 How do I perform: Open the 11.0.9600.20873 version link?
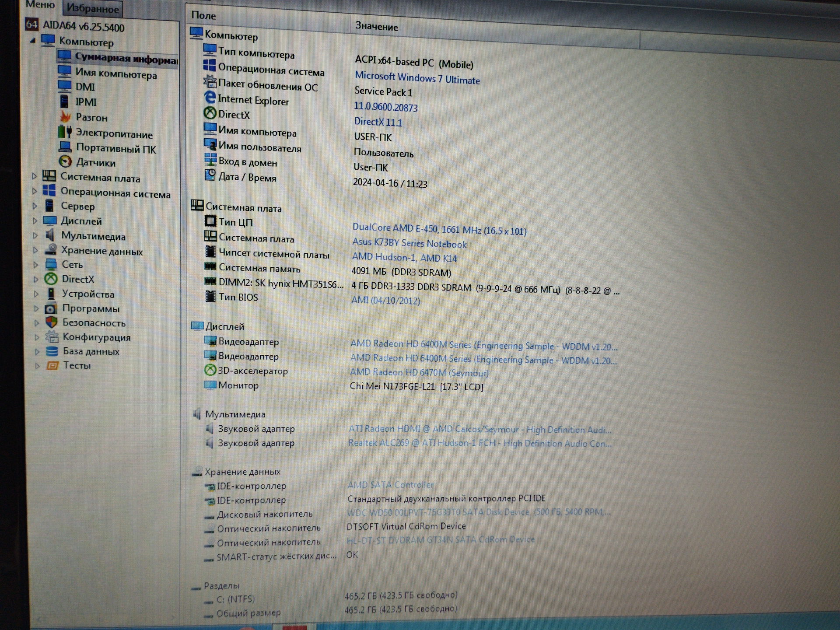click(385, 106)
